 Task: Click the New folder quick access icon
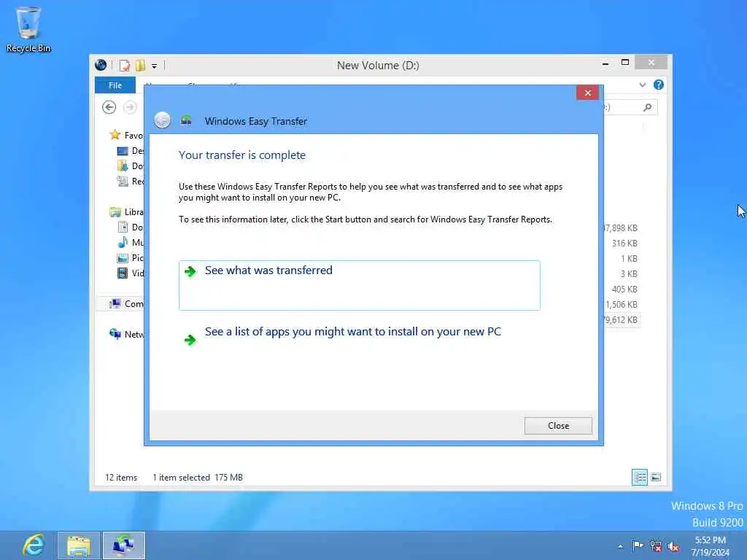[140, 65]
